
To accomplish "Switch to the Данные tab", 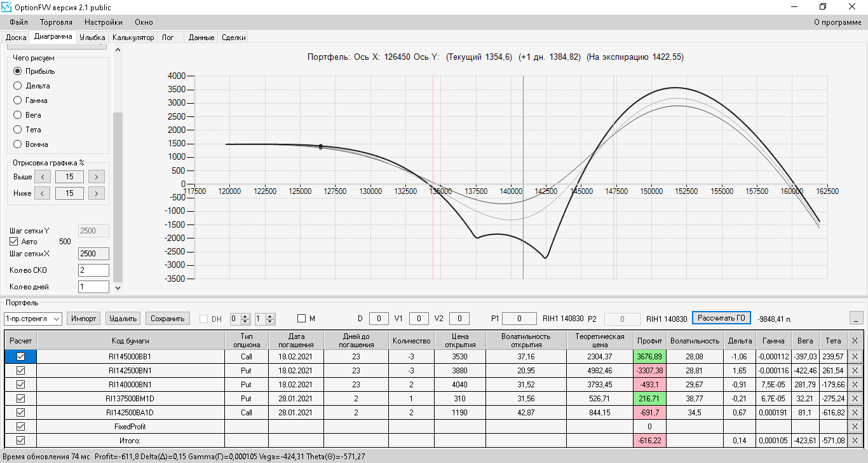I will [201, 38].
